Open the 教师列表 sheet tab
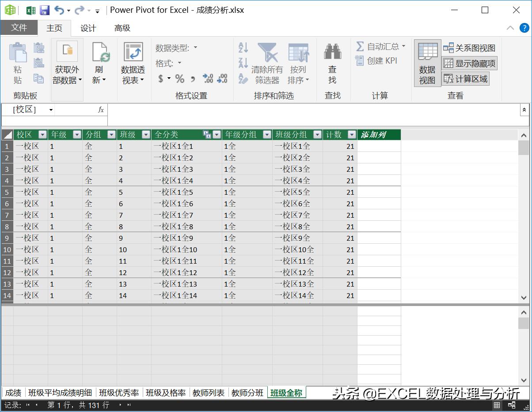This screenshot has width=532, height=412. pos(209,393)
